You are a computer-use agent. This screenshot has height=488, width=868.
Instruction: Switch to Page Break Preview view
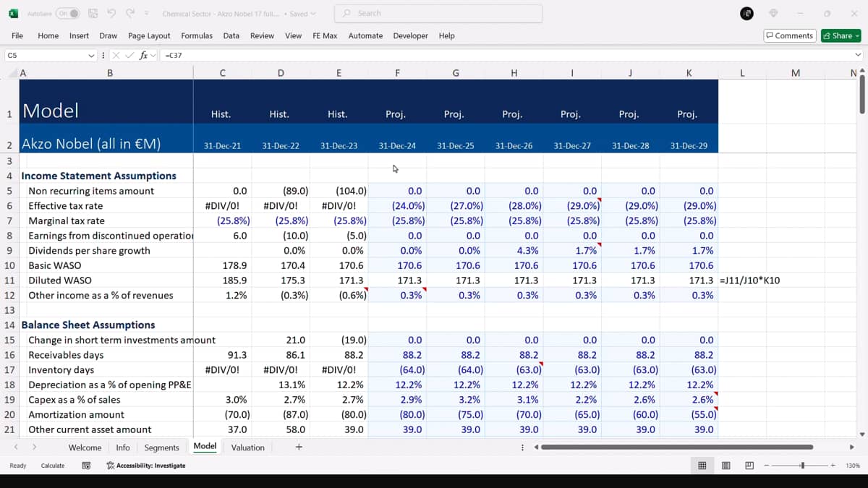(749, 466)
